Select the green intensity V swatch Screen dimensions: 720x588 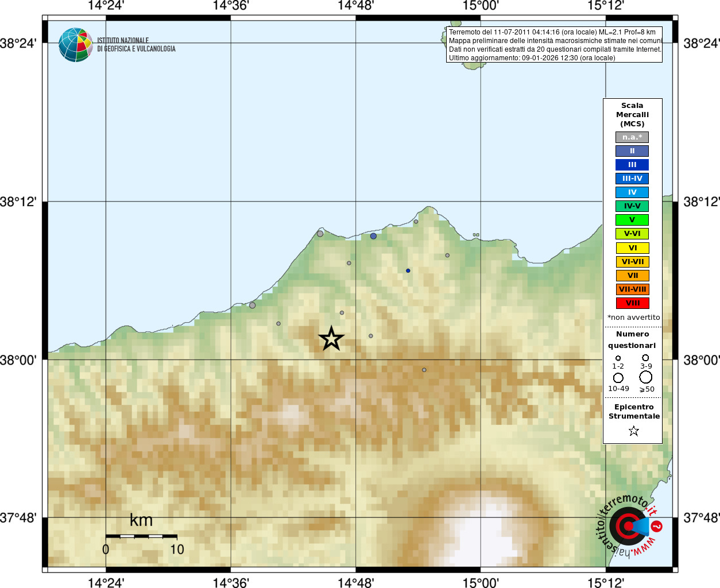632,220
